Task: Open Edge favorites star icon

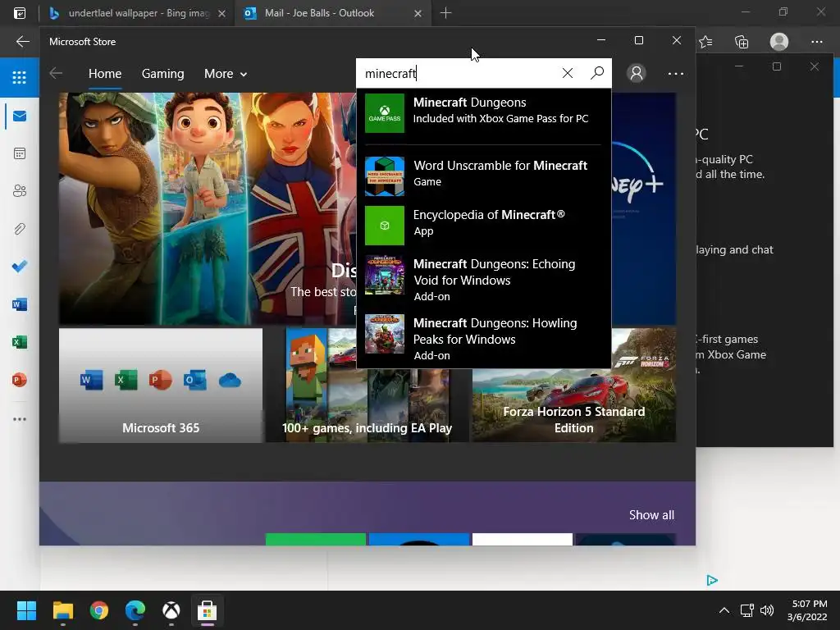Action: point(706,42)
